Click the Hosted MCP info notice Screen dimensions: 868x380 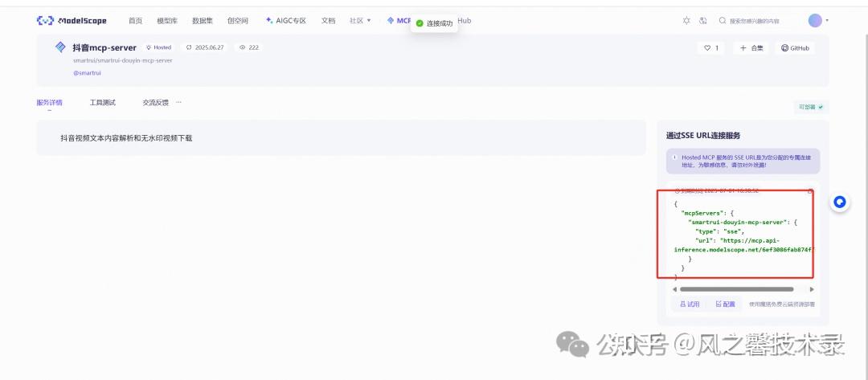point(743,161)
